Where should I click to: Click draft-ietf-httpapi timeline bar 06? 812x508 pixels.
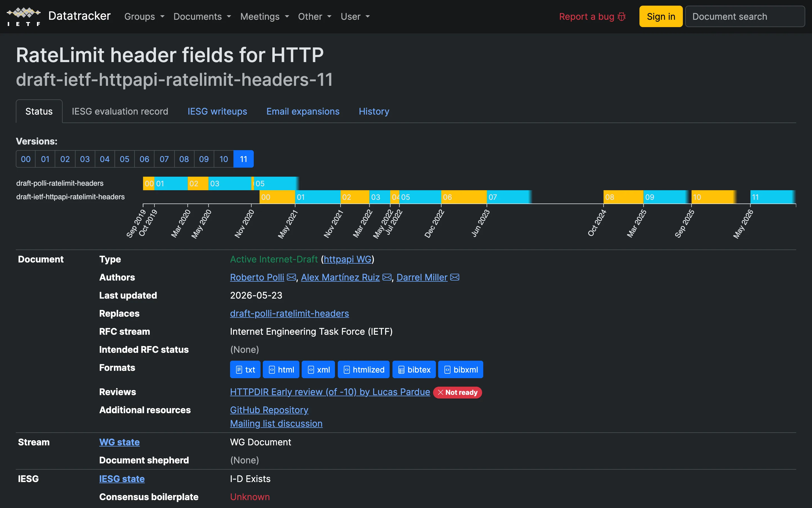464,197
